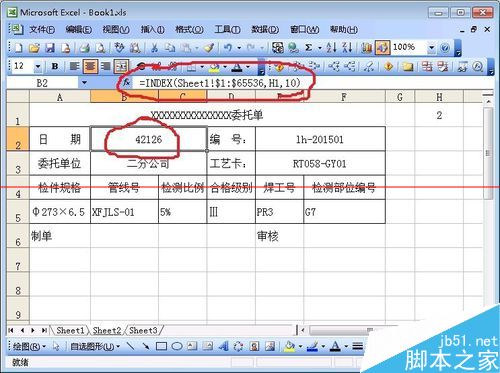Click the vertical scrollbar thumb
500x373 pixels.
(x=488, y=153)
